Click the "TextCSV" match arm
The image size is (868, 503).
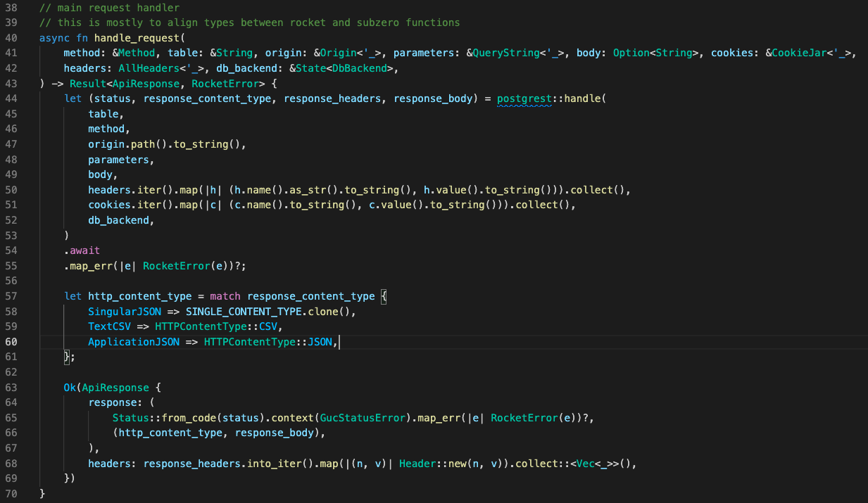tap(109, 326)
